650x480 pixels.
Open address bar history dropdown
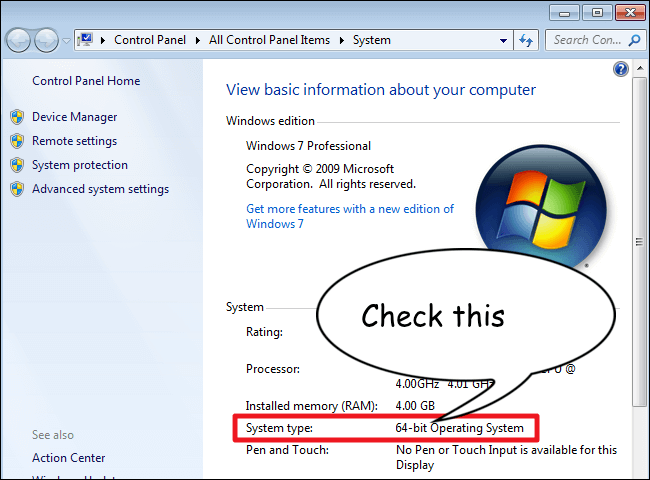click(x=503, y=40)
